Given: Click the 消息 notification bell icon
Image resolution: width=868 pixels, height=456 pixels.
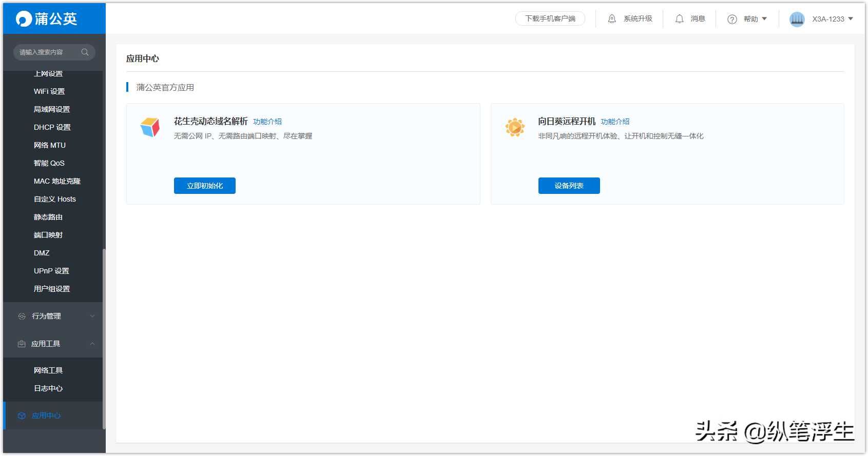Looking at the screenshot, I should coord(679,19).
